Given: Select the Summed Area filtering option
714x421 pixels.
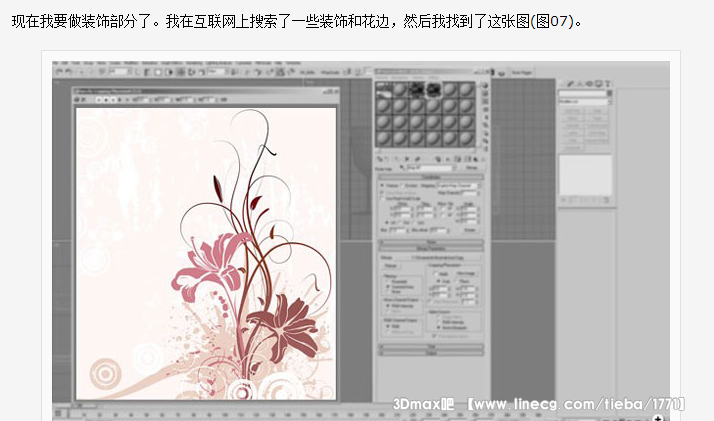Looking at the screenshot, I should tap(388, 287).
